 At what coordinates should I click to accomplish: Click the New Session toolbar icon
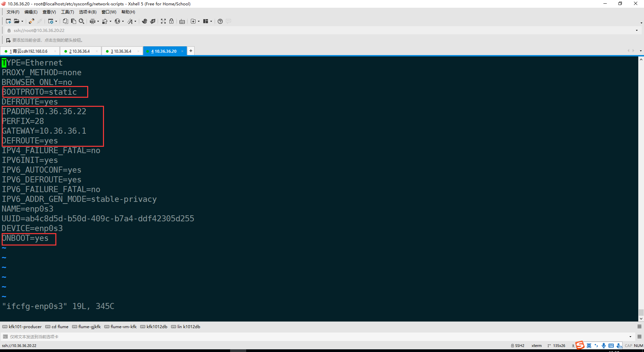click(x=9, y=21)
